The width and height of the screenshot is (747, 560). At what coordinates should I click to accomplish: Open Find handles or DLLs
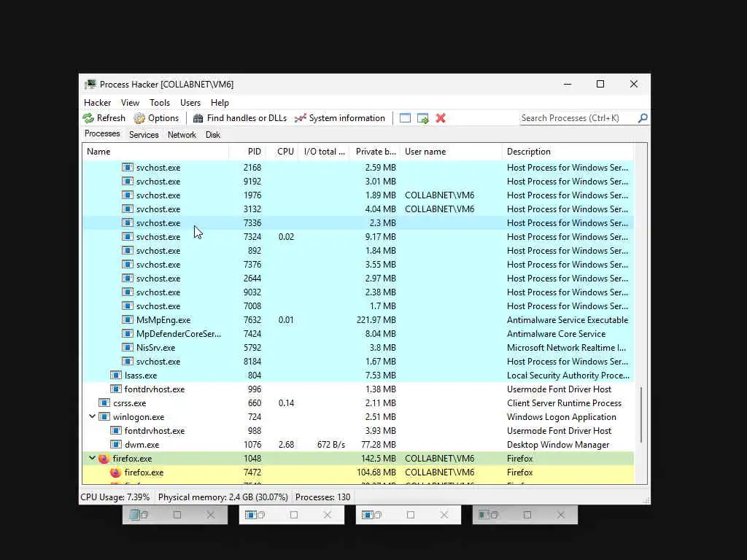(x=239, y=118)
